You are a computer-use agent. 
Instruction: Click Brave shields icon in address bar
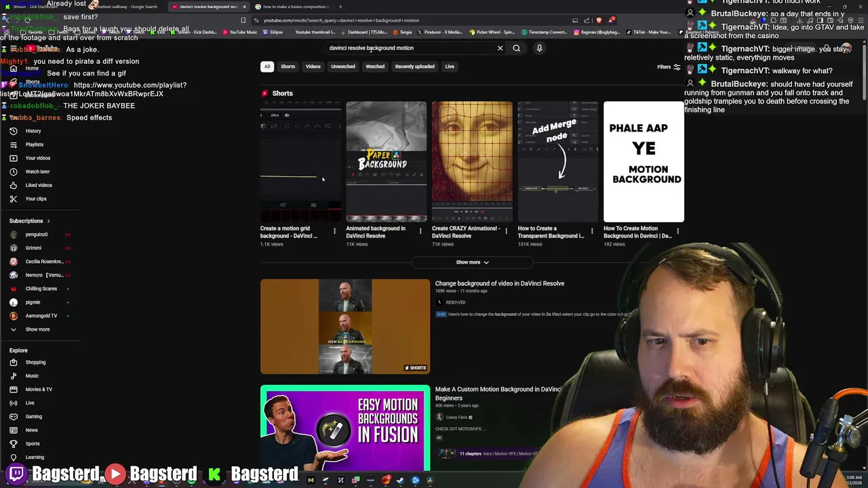click(x=599, y=20)
